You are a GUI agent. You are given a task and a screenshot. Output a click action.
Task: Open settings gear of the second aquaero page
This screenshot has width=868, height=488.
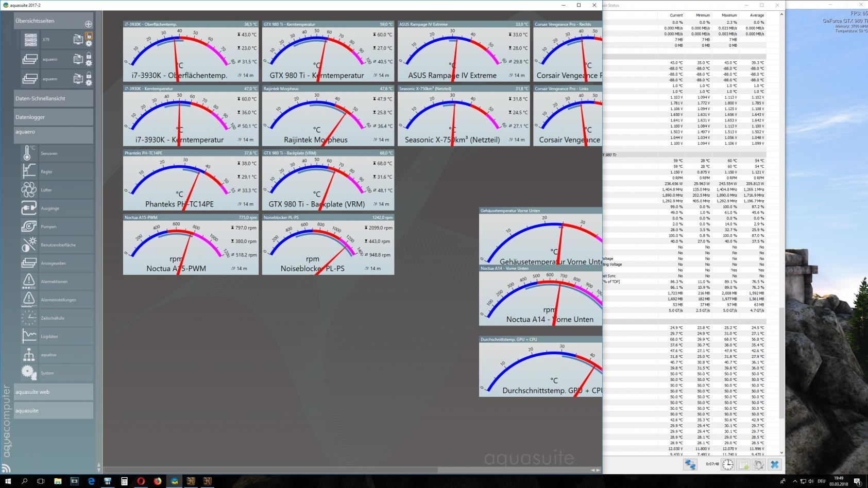pos(89,83)
